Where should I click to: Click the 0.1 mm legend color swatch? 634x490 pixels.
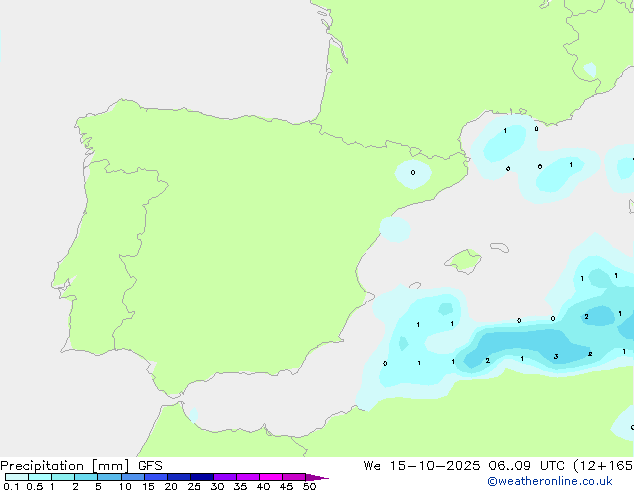click(17, 477)
